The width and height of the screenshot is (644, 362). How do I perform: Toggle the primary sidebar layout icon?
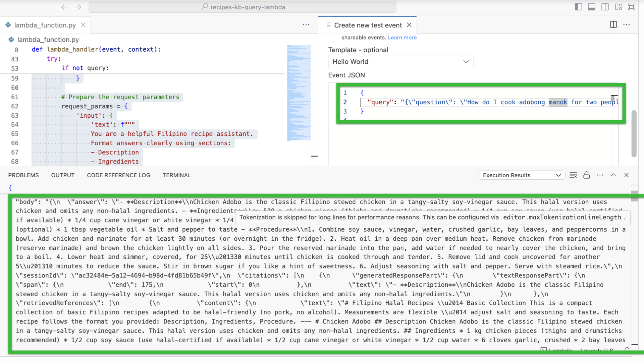578,7
